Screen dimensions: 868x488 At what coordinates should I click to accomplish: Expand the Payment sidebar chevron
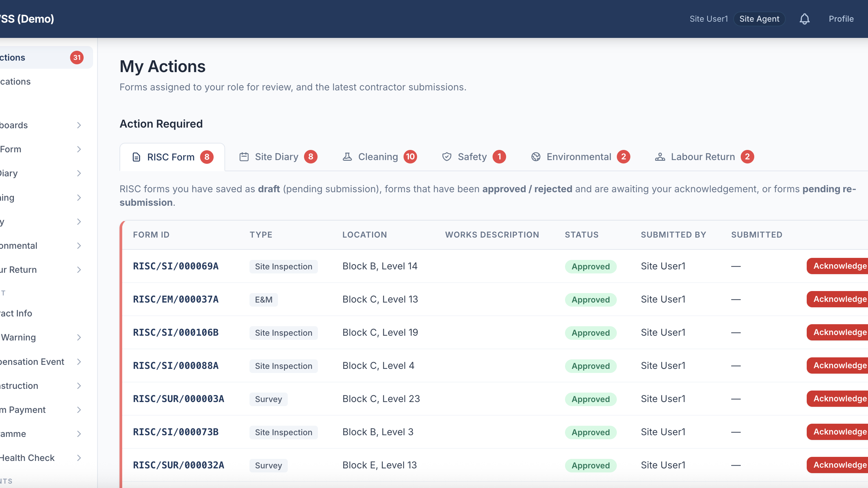[79, 410]
